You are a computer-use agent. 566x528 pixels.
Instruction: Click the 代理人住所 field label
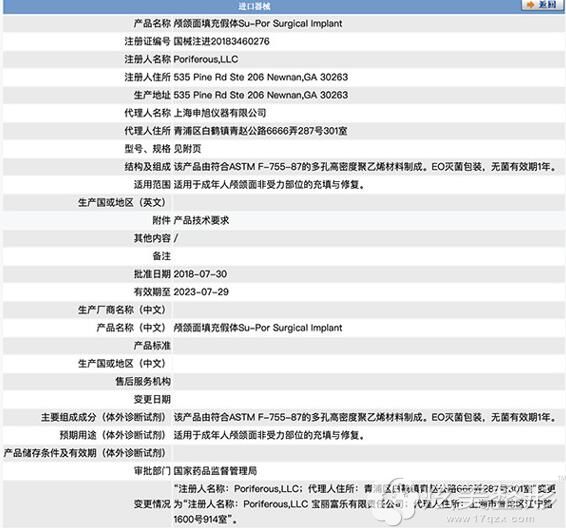coord(147,131)
